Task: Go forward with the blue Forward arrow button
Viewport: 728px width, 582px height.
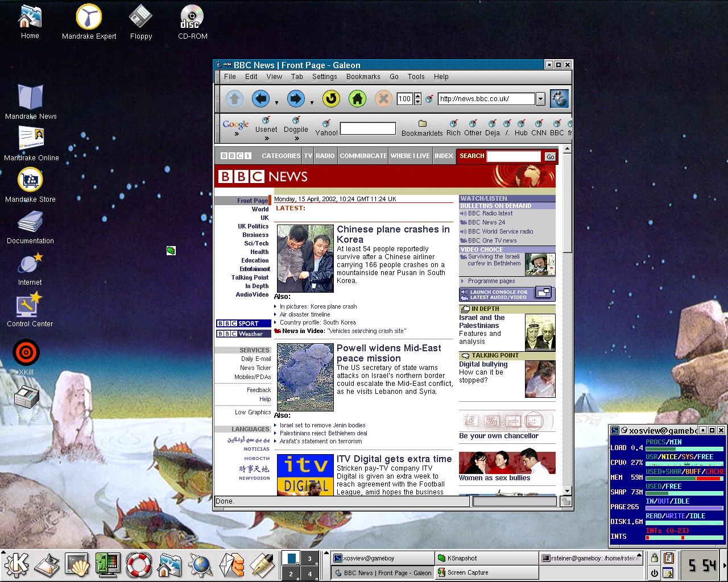Action: 295,99
